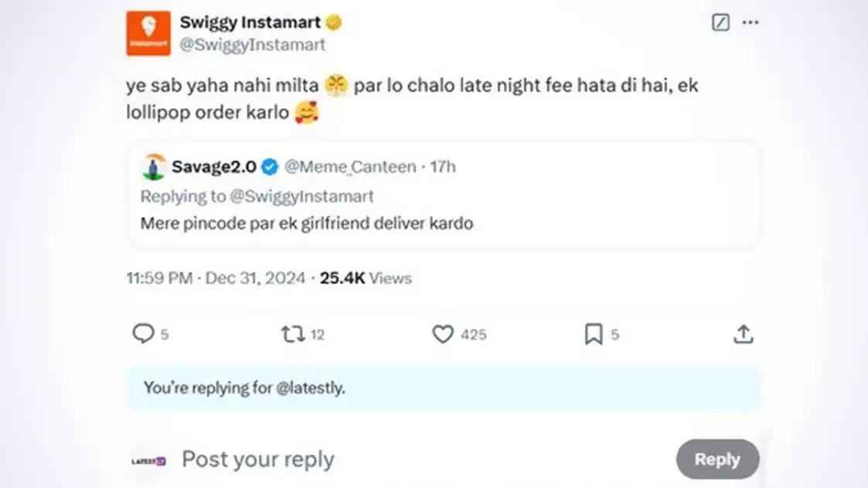Like the Swiggy Instamart tweet
The width and height of the screenshot is (868, 488).
[x=442, y=334]
